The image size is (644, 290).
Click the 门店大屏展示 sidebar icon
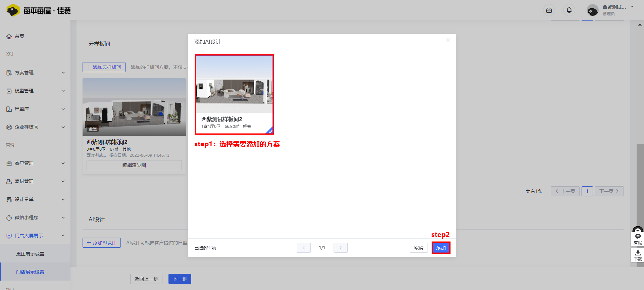pos(9,236)
